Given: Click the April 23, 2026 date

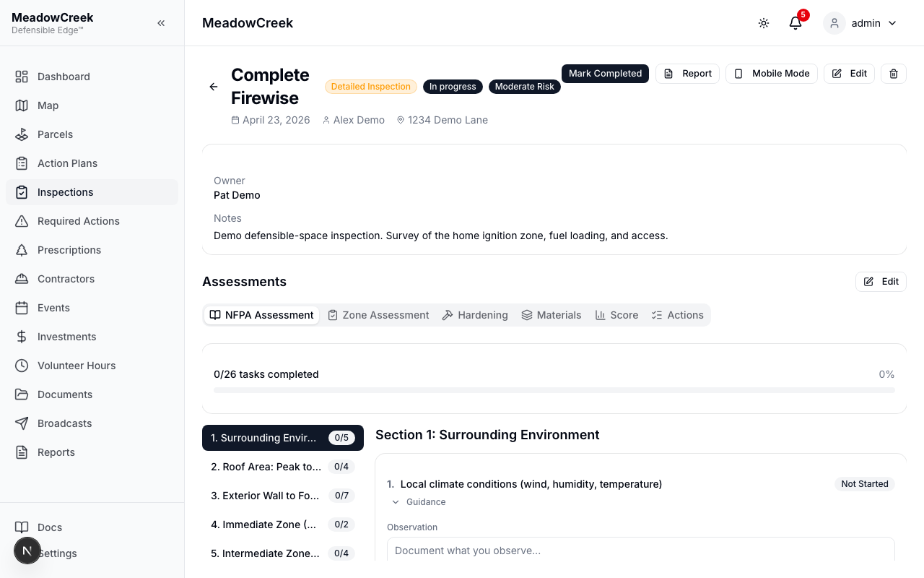Looking at the screenshot, I should [x=276, y=120].
